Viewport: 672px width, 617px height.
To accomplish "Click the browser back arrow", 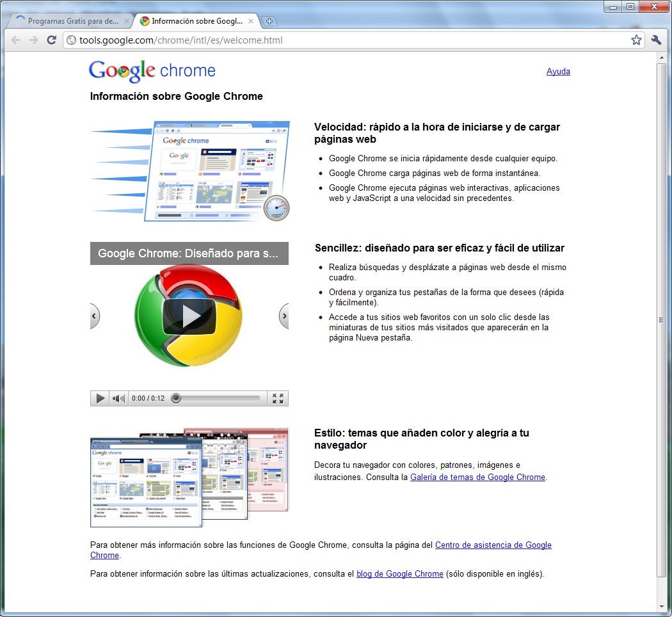I will click(16, 40).
